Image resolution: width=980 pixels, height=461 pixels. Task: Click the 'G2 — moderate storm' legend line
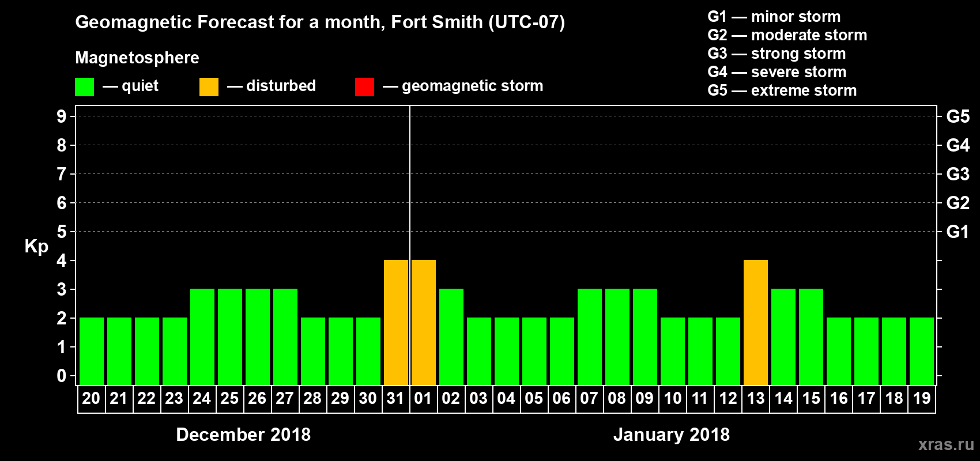(787, 35)
